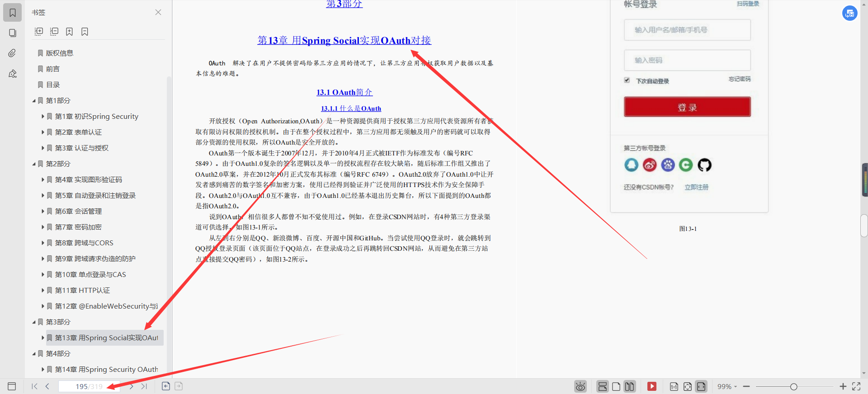Image resolution: width=868 pixels, height=394 pixels.
Task: Delete bookmark icon in panel toolbar
Action: tap(85, 32)
